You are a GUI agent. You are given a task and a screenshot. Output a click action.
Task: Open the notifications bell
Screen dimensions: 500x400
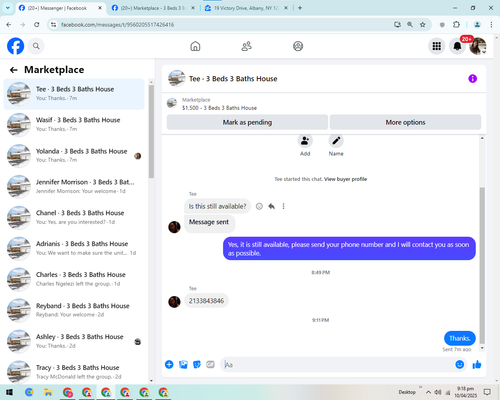point(457,46)
